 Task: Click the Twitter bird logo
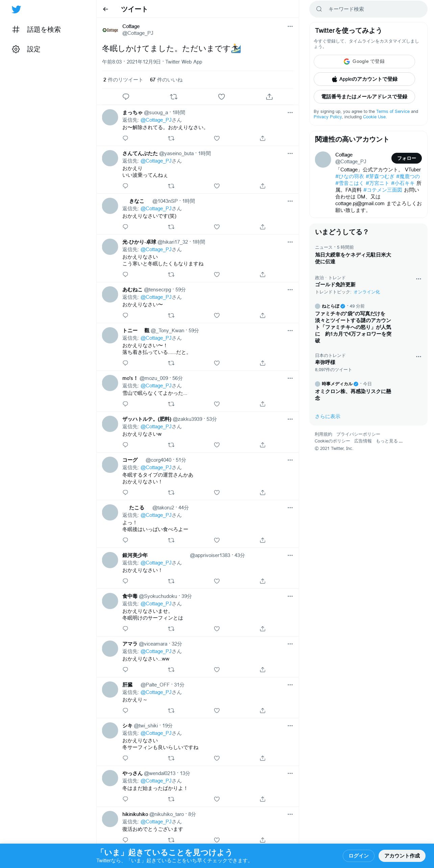(16, 9)
